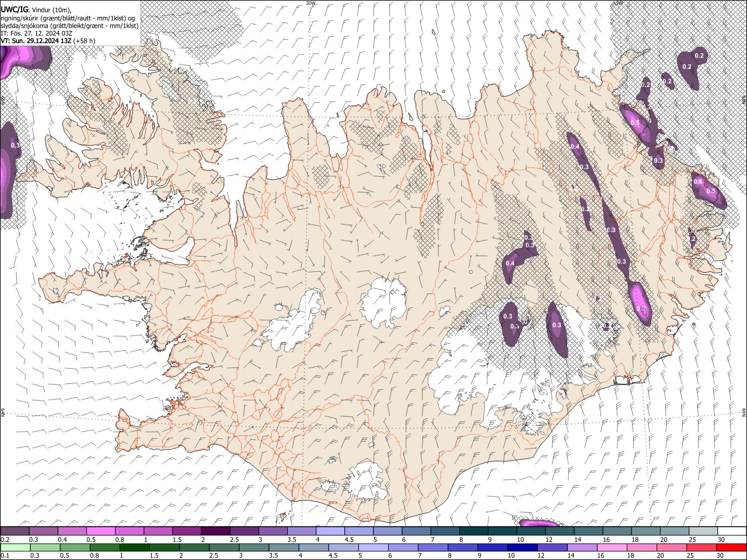Click the '0.6' snowfall value on map

698,182
